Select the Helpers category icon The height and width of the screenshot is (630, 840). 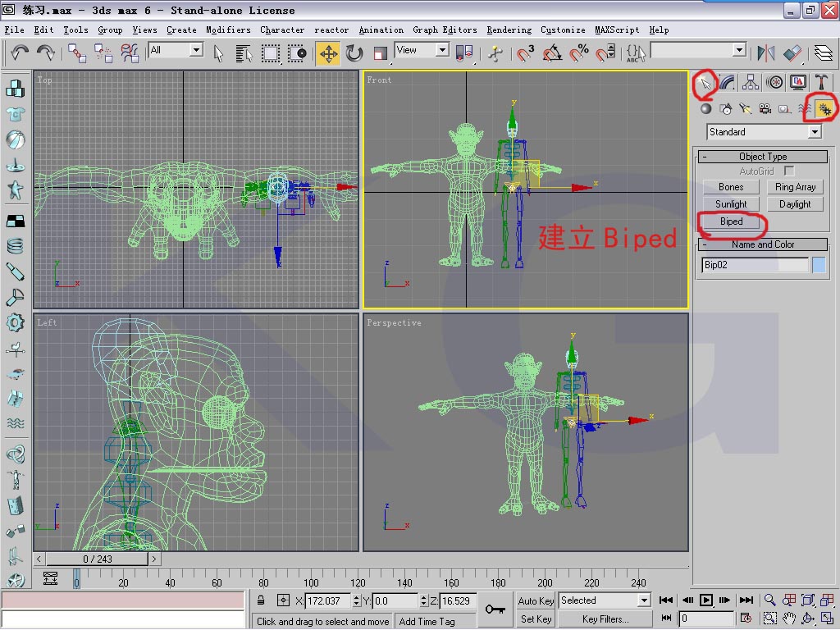(x=784, y=109)
